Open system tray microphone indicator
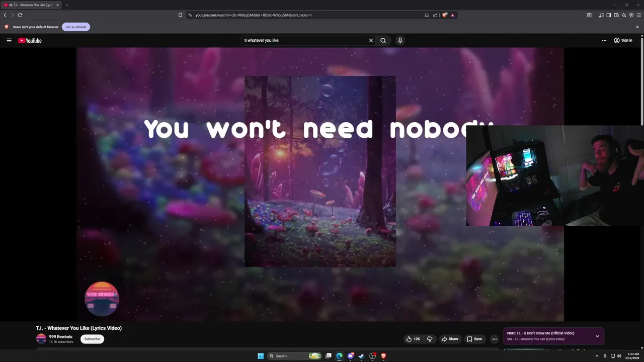 pos(605,356)
